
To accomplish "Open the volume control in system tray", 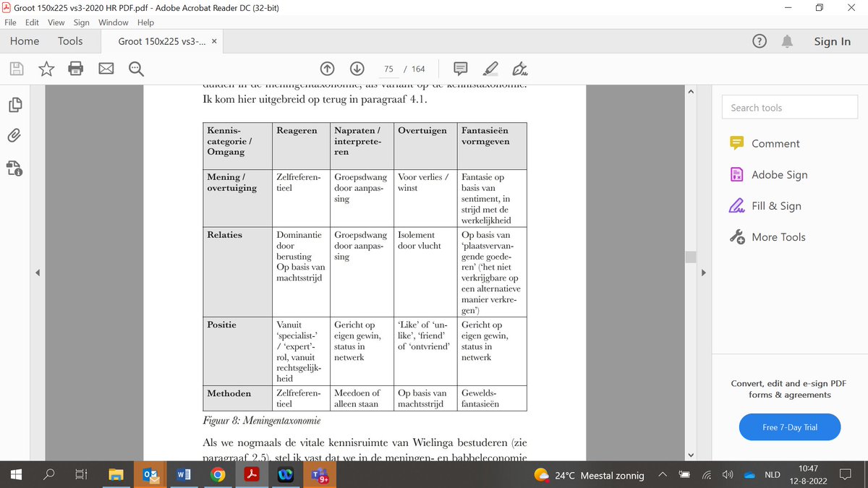I will point(727,475).
